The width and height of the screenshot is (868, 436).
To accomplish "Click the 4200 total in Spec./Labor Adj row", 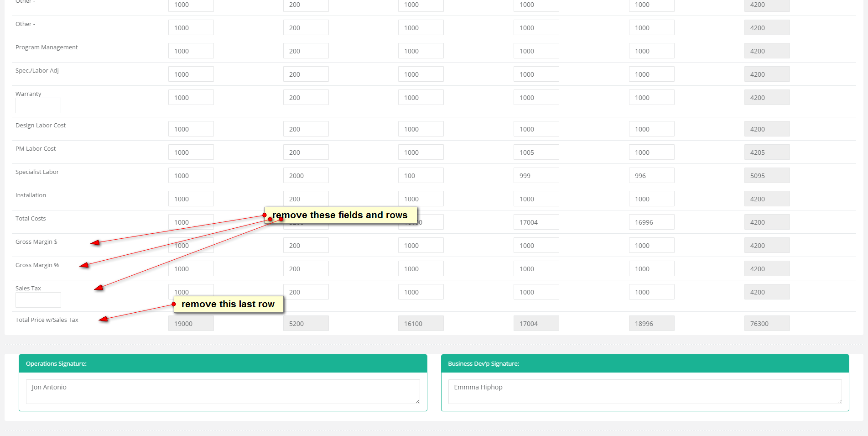I will coord(767,74).
